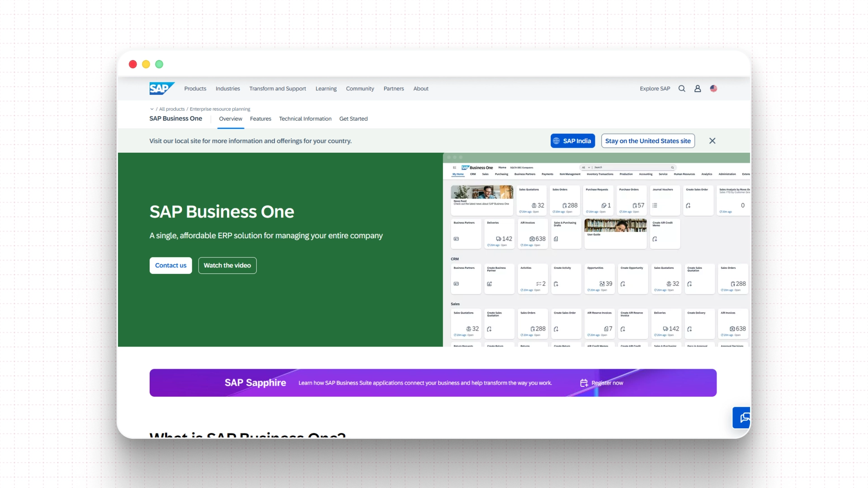Click Stay on the United States site
The image size is (868, 488).
(647, 141)
